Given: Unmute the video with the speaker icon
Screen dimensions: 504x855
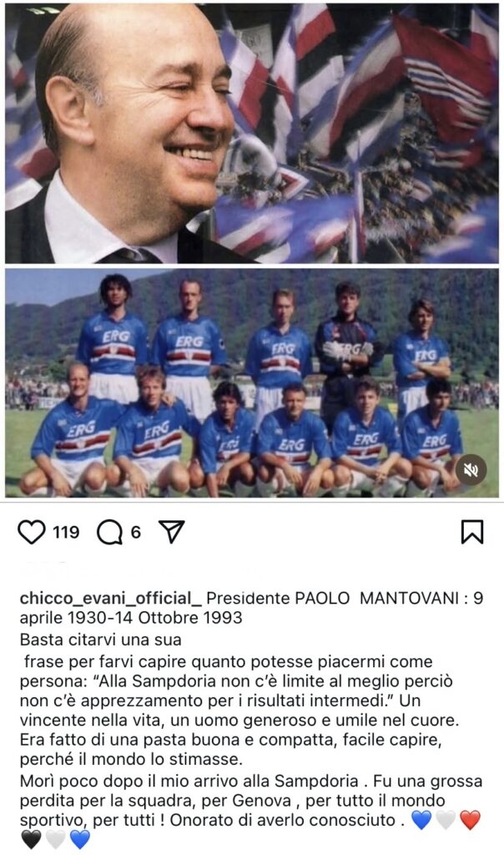Looking at the screenshot, I should [x=471, y=470].
